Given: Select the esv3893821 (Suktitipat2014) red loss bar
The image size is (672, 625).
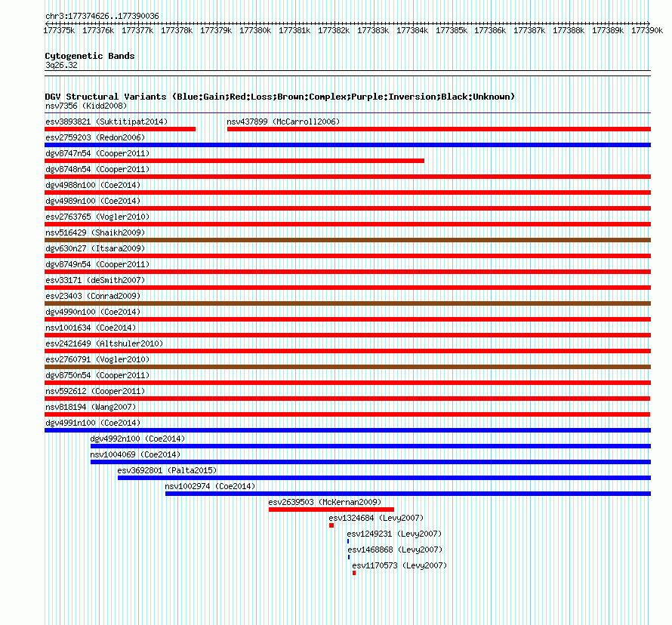Looking at the screenshot, I should pos(120,129).
